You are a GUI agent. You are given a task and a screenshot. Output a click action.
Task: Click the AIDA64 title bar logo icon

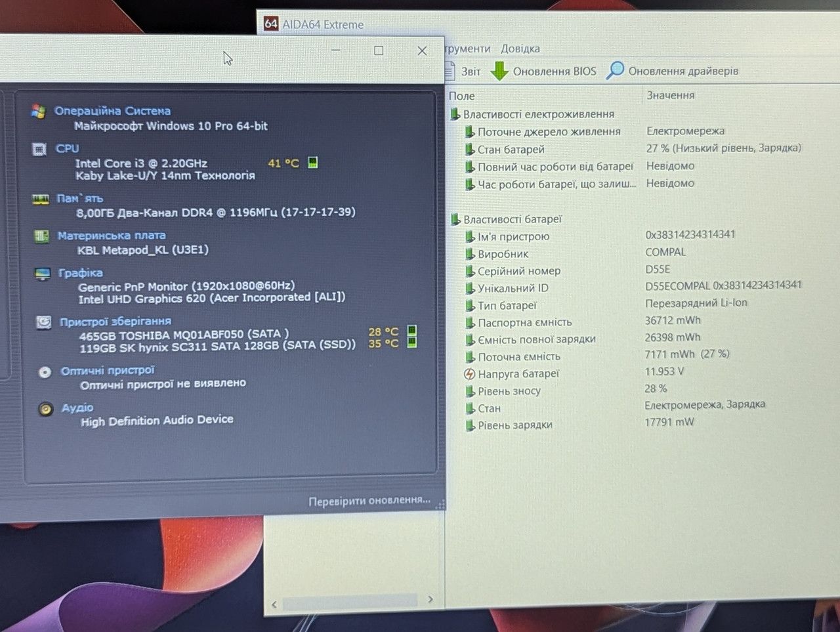tap(270, 24)
